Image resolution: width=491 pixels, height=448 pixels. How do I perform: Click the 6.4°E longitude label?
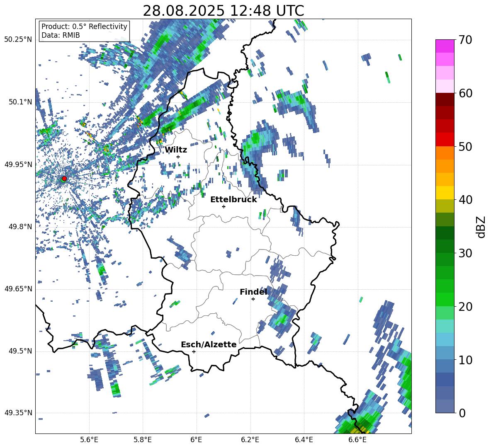tap(304, 440)
